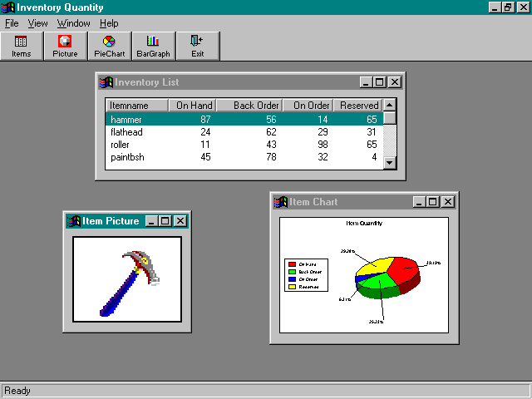
Task: Show the PieChart view
Action: 109,46
